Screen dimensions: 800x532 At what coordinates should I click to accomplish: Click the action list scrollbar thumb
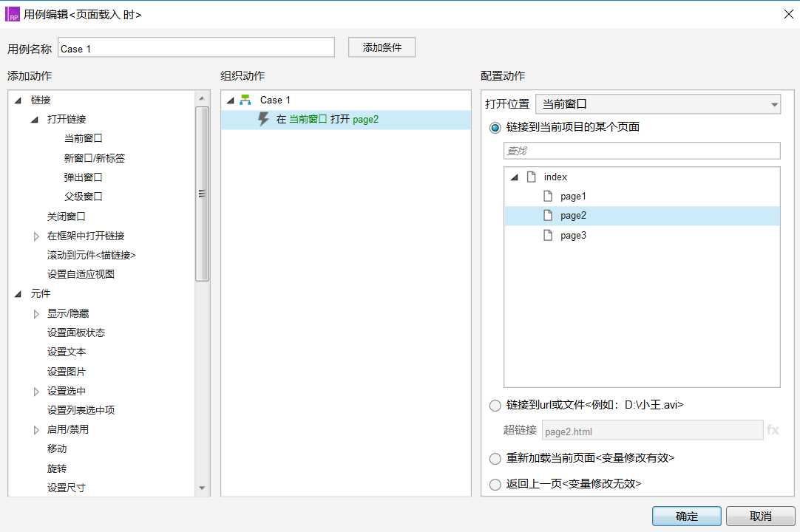[202, 194]
